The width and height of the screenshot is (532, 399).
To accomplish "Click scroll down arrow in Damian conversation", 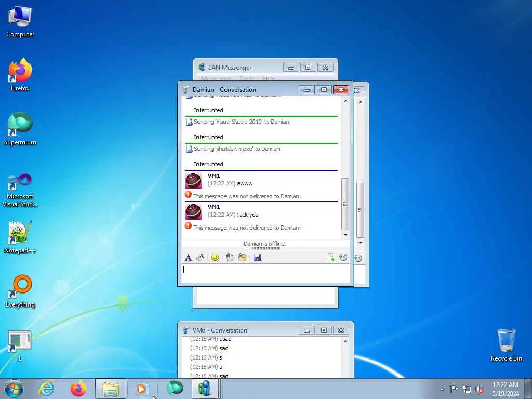I will point(345,235).
